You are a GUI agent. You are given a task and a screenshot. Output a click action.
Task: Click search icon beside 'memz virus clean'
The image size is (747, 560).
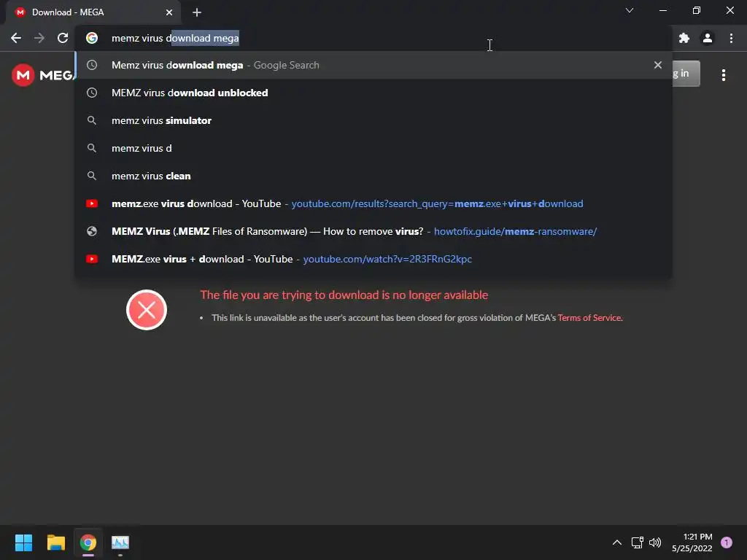pyautogui.click(x=92, y=176)
